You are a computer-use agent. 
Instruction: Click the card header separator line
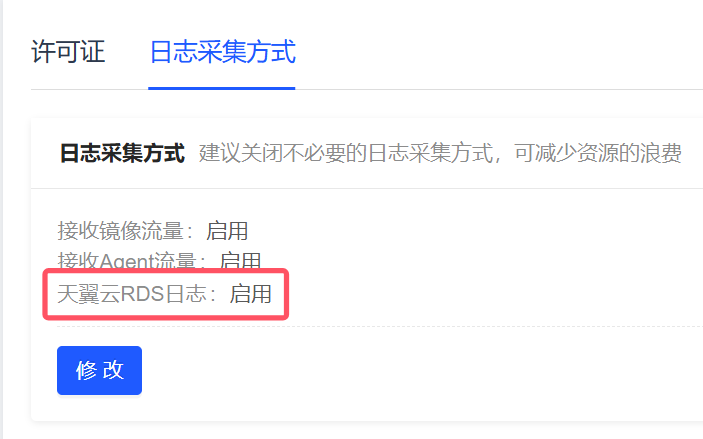[x=367, y=188]
